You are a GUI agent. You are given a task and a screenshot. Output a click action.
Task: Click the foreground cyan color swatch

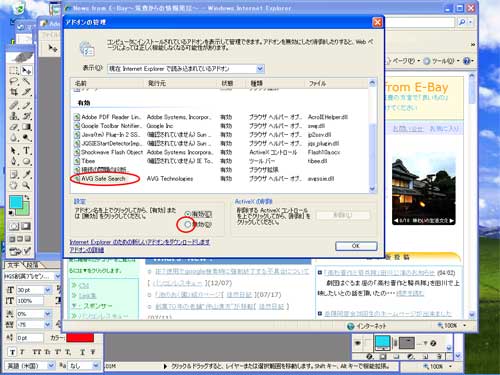[x=15, y=201]
